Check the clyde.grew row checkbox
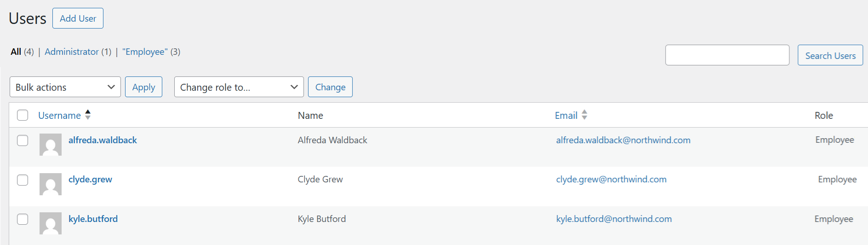 (x=23, y=180)
